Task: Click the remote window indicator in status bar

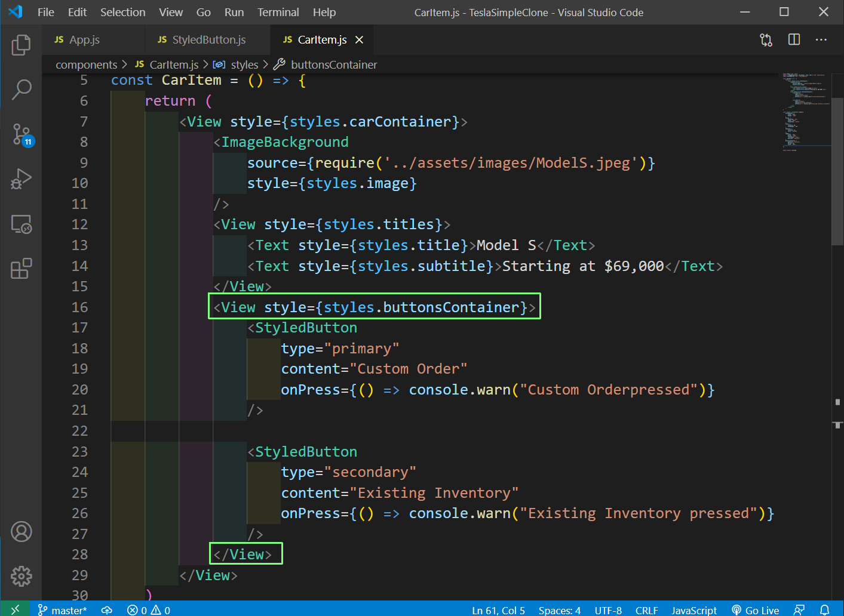Action: click(15, 609)
